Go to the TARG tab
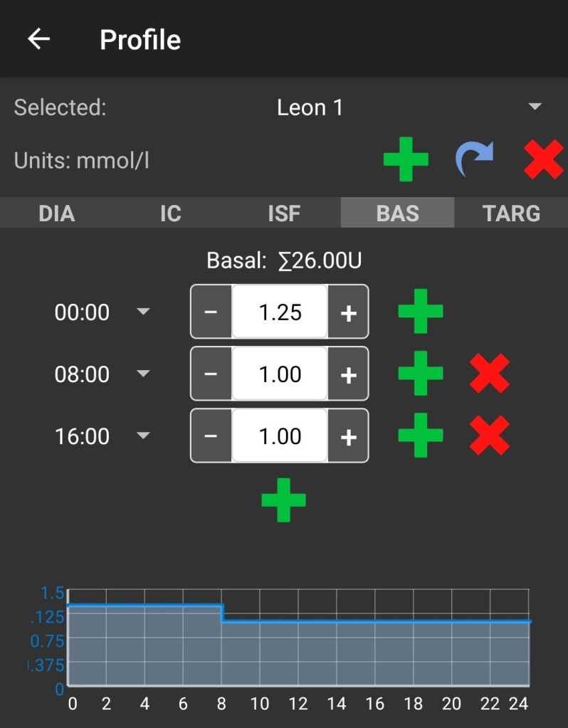 pyautogui.click(x=511, y=213)
